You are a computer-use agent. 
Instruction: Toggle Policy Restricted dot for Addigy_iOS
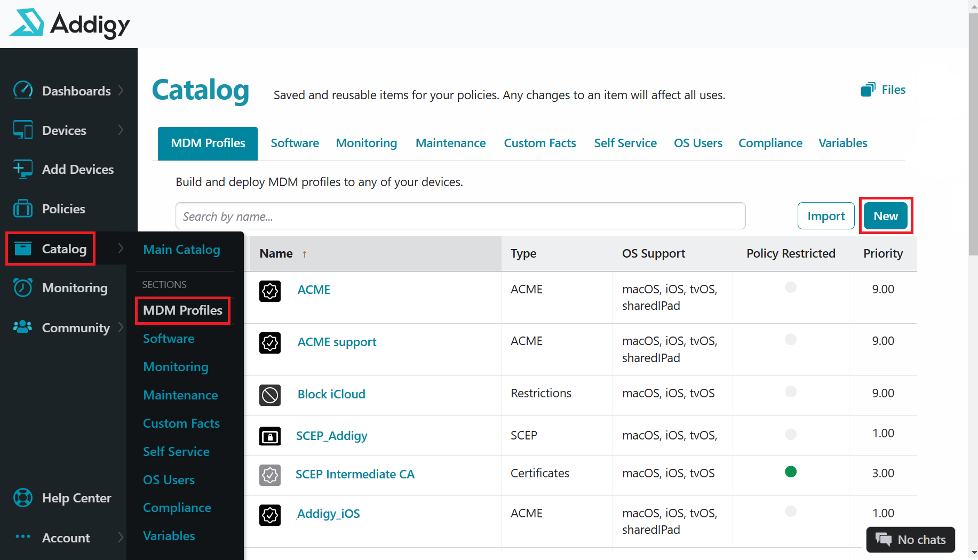[791, 511]
